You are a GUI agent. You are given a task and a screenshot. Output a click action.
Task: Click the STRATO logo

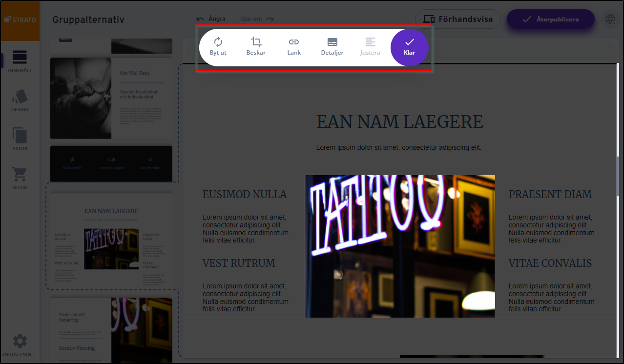20,20
